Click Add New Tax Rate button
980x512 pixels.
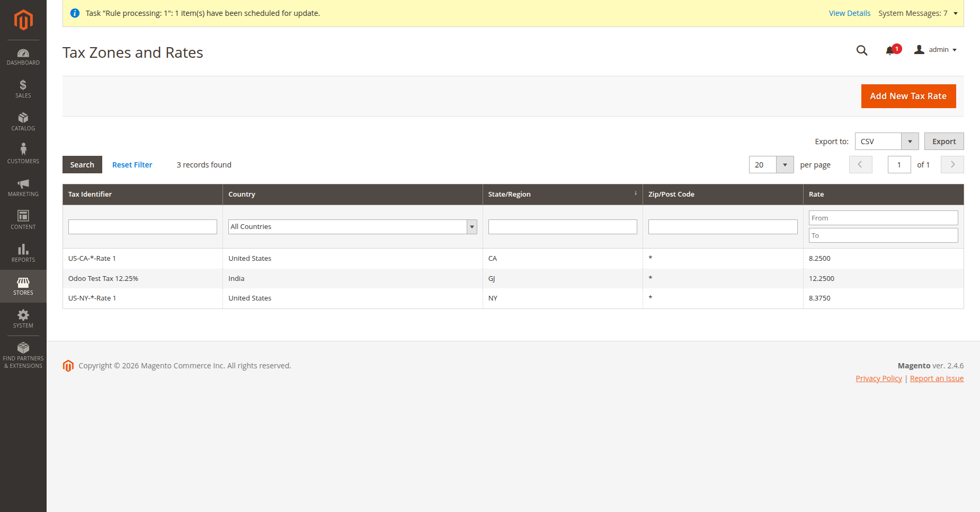[908, 96]
